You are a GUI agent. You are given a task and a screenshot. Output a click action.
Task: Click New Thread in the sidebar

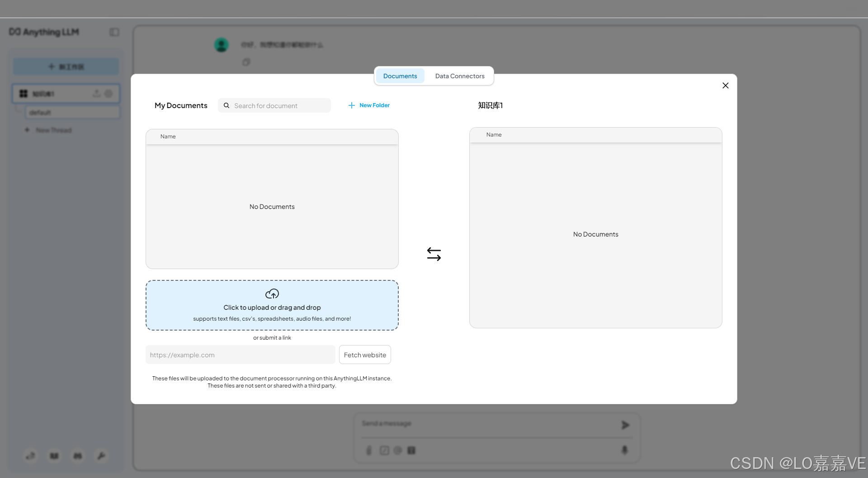[54, 130]
